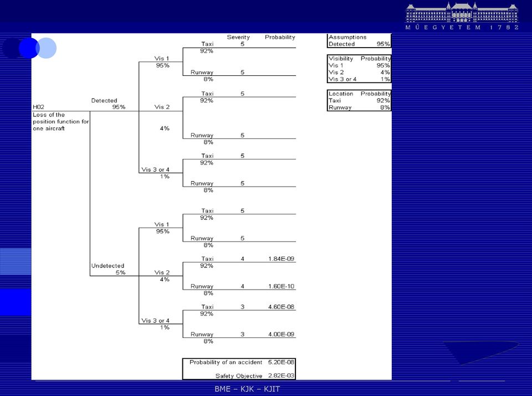This screenshot has width=532, height=396.
Task: Click the total value "5.20E-08"
Action: pyautogui.click(x=282, y=362)
